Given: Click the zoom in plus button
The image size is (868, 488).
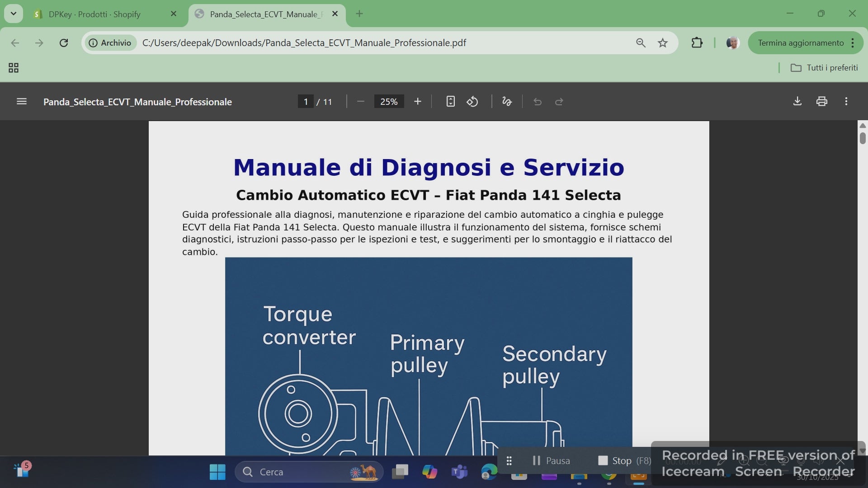Looking at the screenshot, I should (417, 102).
